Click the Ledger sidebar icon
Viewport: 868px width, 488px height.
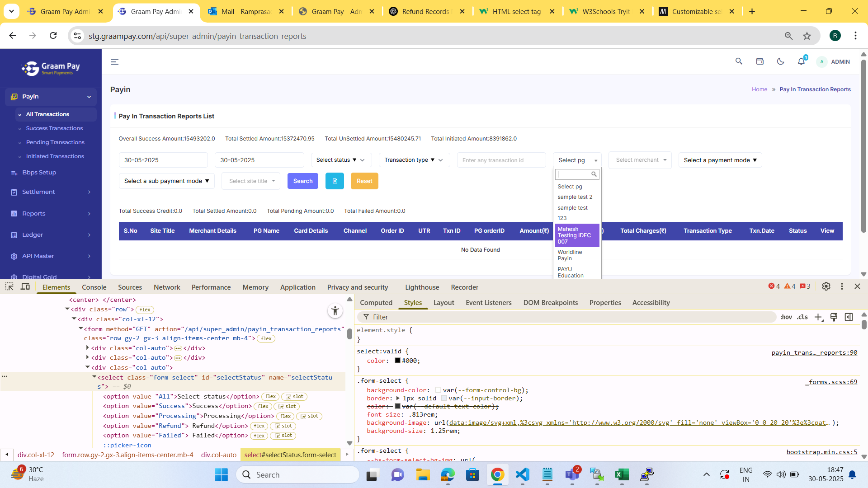14,235
